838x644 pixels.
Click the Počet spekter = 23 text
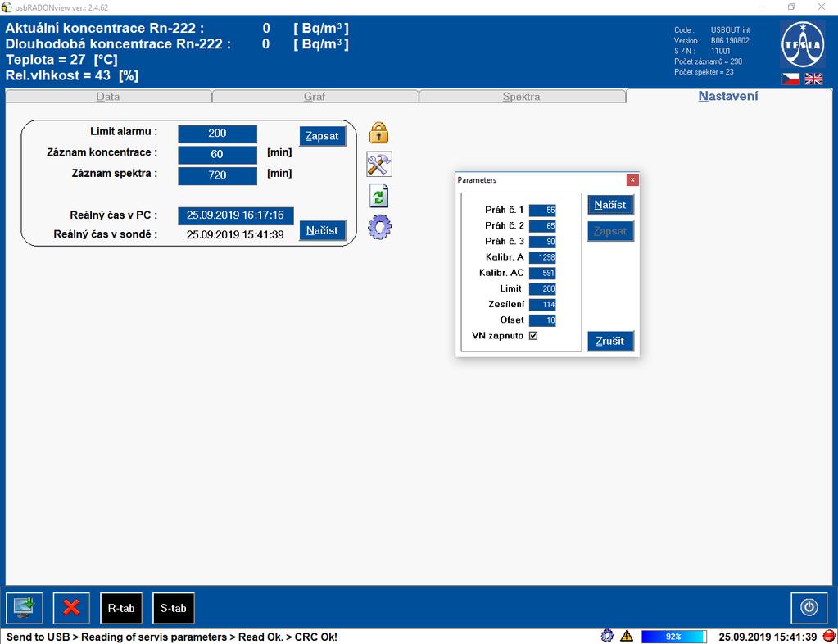[704, 72]
